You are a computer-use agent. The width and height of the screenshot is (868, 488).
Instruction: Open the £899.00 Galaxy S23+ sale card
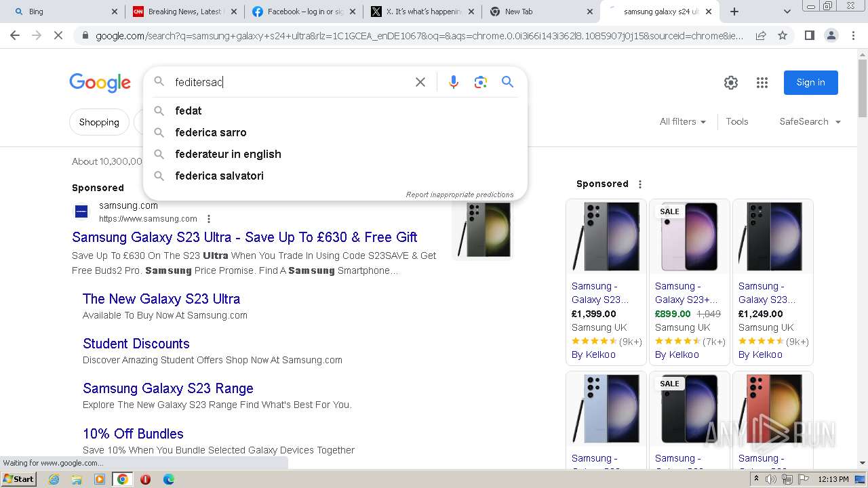(x=690, y=282)
